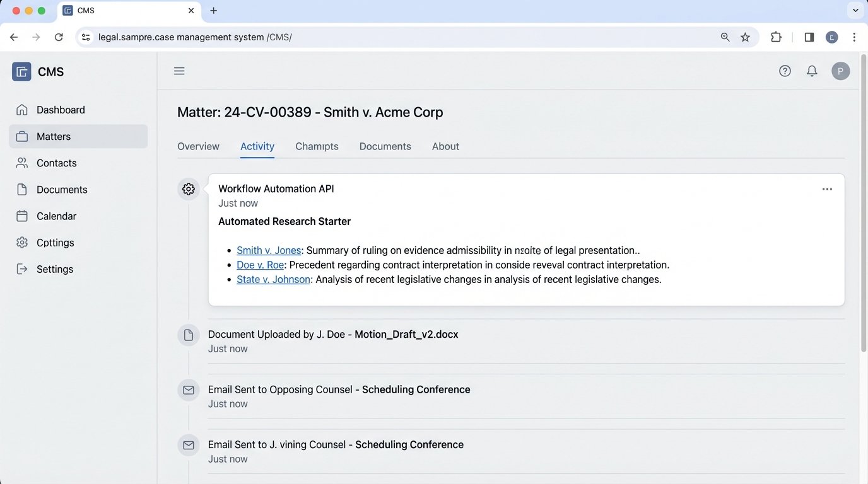
Task: Select the Contacts sidebar icon
Action: click(21, 163)
